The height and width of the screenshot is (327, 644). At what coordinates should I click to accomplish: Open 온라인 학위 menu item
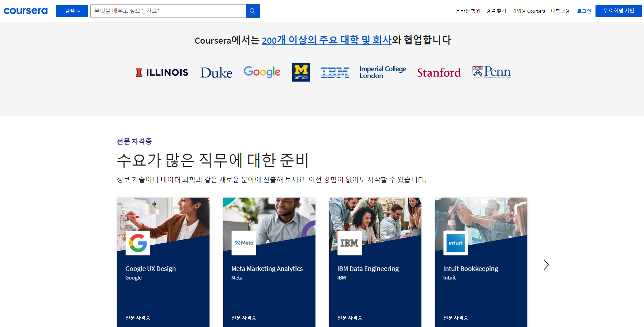click(468, 11)
